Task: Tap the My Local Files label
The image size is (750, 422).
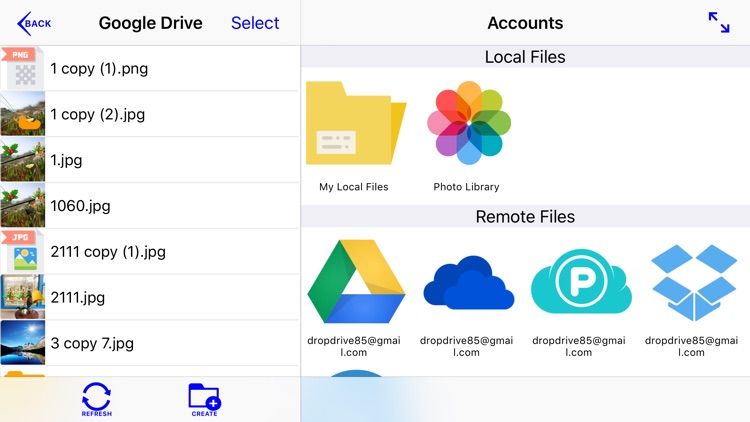Action: point(354,187)
